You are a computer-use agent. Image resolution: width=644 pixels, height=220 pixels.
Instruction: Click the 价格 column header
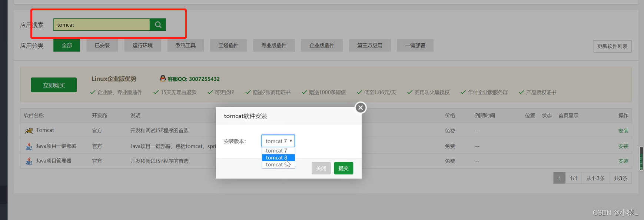pyautogui.click(x=450, y=116)
